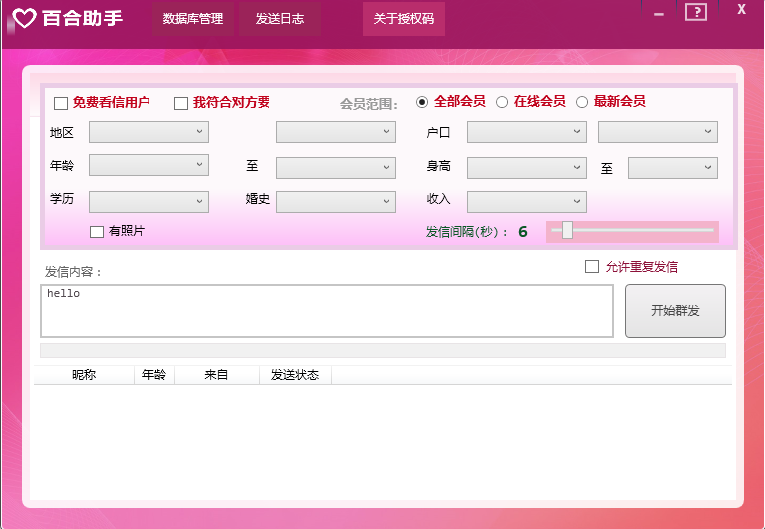Click the progress bar below the message box
This screenshot has width=765, height=529.
coord(382,350)
